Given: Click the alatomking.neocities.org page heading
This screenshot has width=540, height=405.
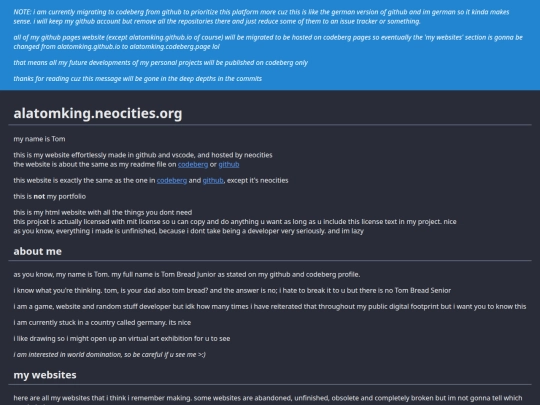Looking at the screenshot, I should [98, 113].
